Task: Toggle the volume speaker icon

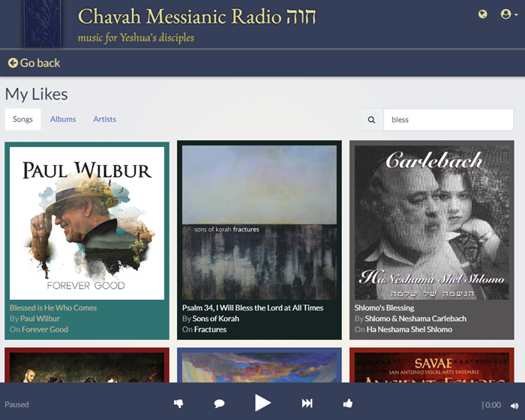Action: [514, 406]
